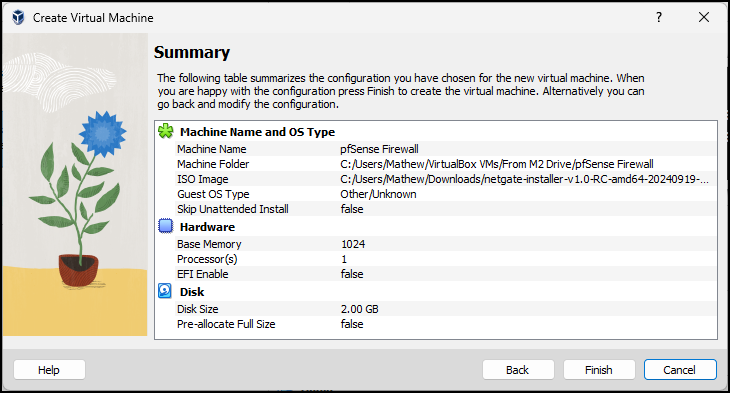Click the 'pfSense Firewall' machine name value
Viewport: 730px width, 393px height.
coord(379,149)
